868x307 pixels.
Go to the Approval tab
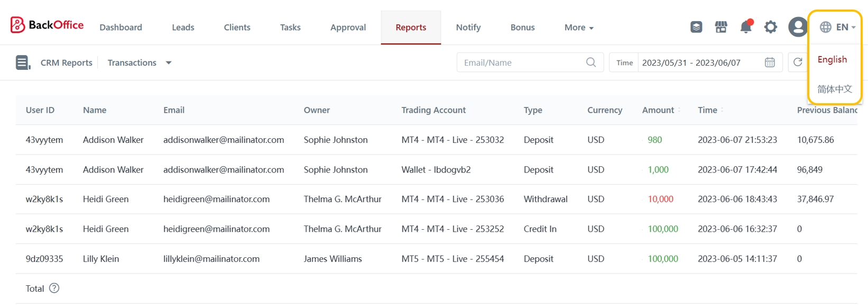tap(348, 28)
